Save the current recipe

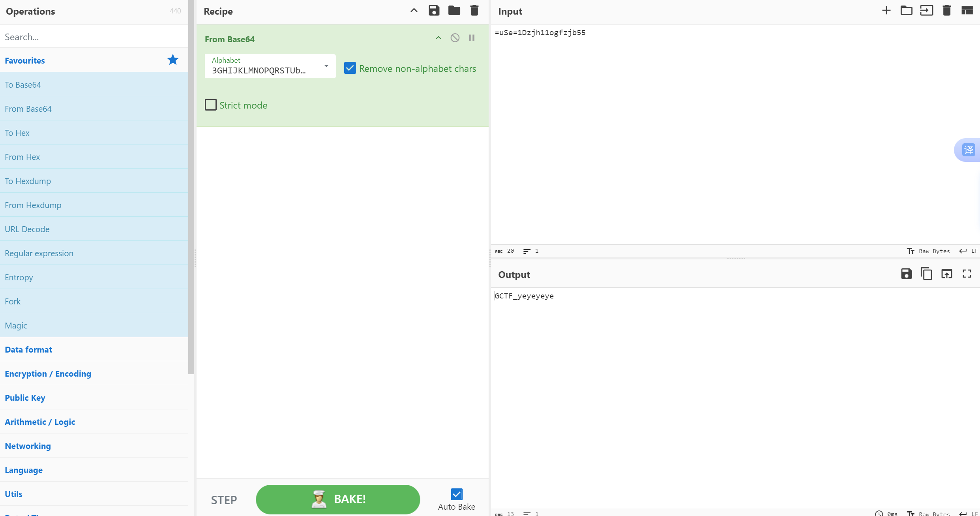point(434,11)
